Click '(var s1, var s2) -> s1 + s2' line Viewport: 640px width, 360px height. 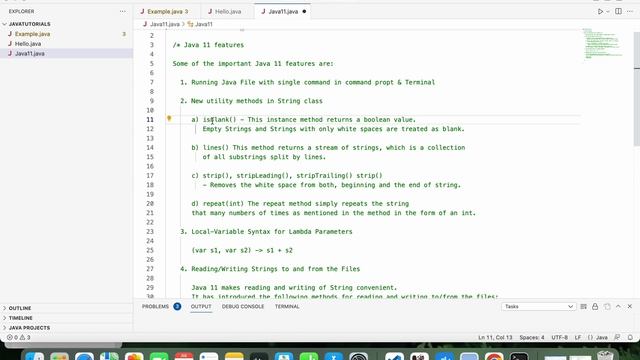(242, 250)
